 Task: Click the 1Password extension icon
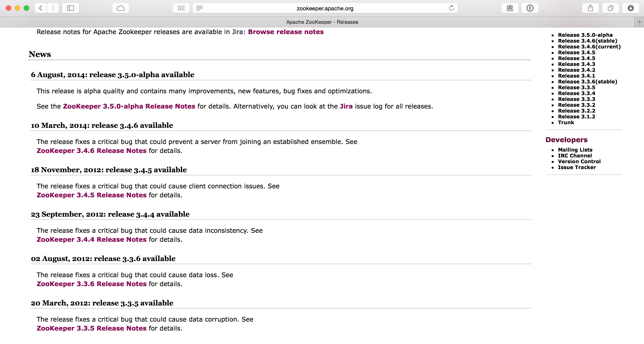coord(530,8)
